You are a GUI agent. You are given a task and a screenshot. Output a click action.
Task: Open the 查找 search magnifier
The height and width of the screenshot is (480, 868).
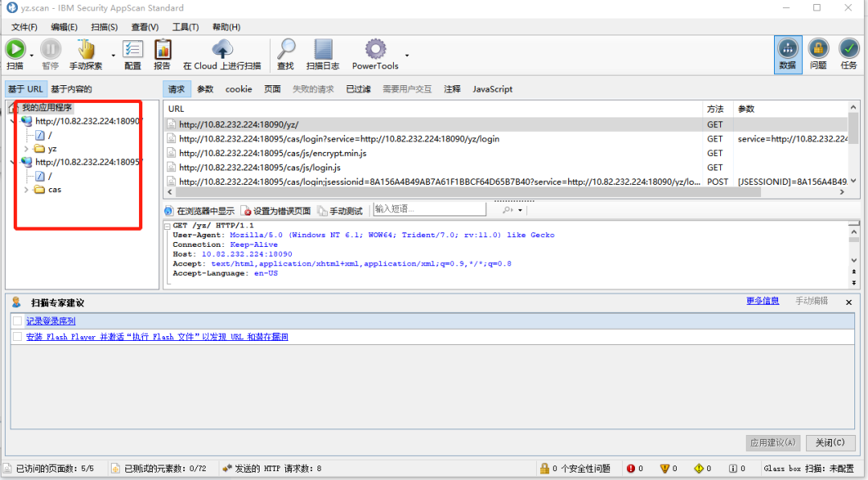pyautogui.click(x=285, y=49)
